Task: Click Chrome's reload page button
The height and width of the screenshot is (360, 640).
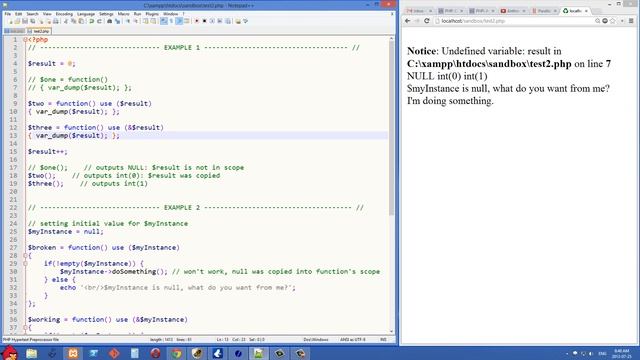Action: pyautogui.click(x=427, y=21)
